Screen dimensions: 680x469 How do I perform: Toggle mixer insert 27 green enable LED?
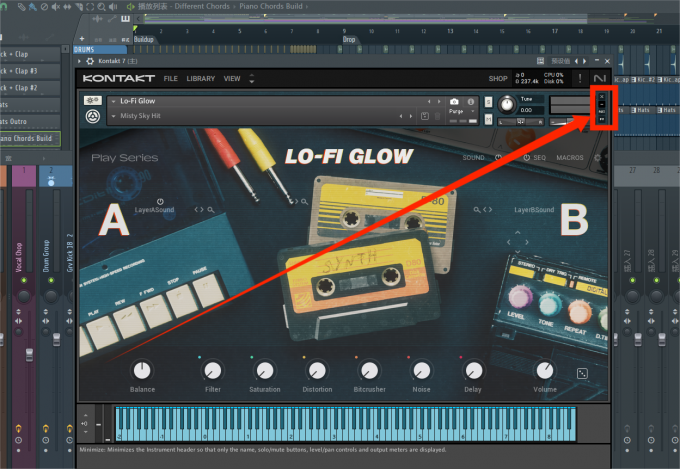click(632, 280)
